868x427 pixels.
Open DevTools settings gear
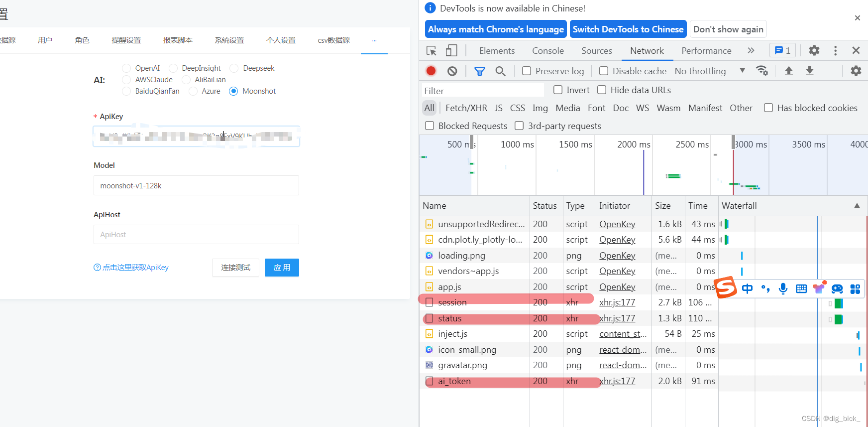click(x=814, y=50)
